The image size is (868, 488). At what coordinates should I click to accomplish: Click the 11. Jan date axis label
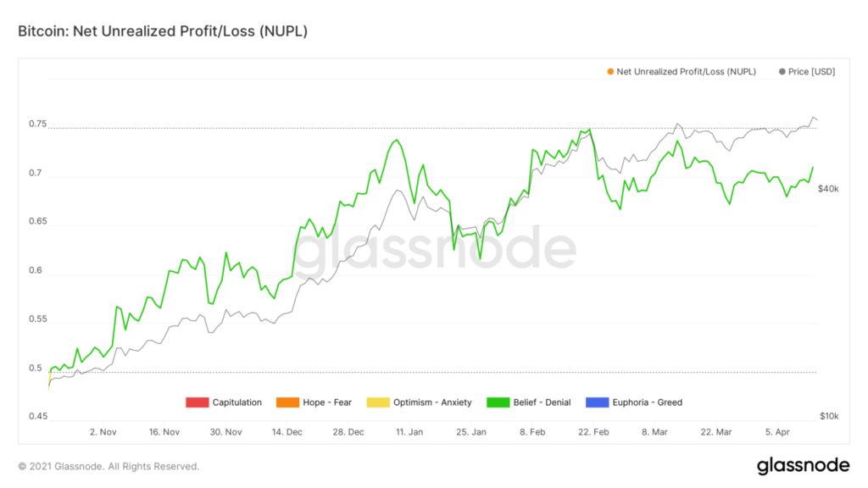pyautogui.click(x=409, y=432)
